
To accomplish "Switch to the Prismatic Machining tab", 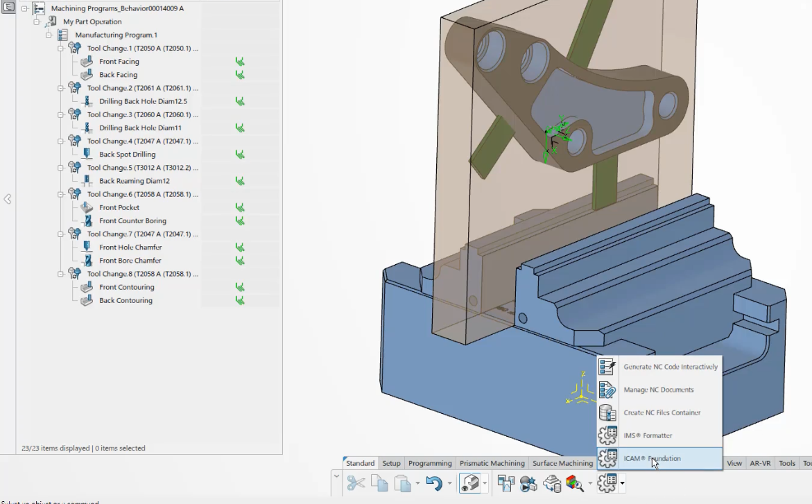I will tap(492, 463).
